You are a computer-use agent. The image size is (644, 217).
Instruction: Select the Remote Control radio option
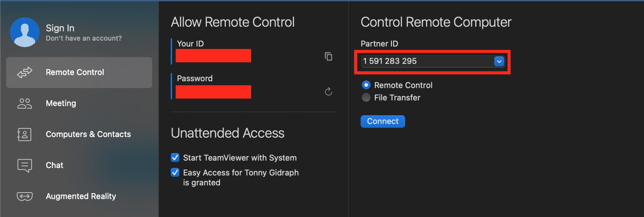point(366,85)
